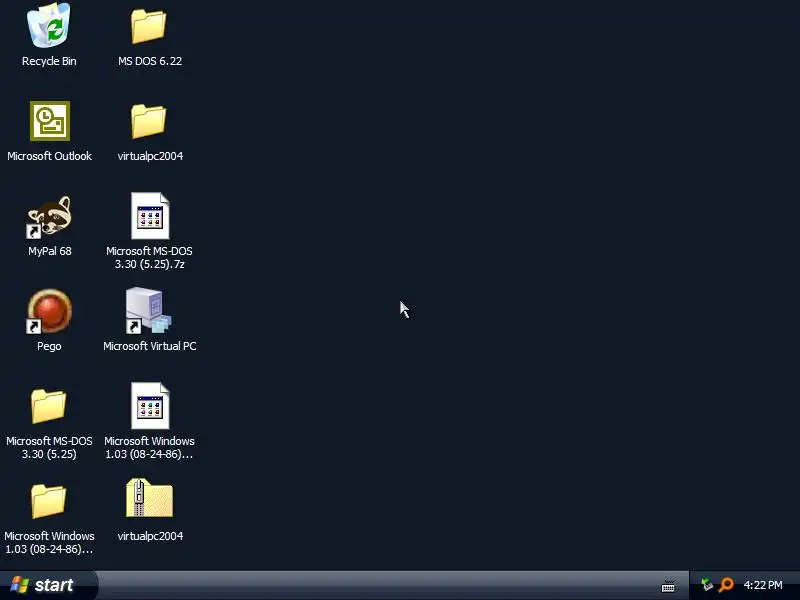
Task: Click the Microsoft Windows 1.03 archive file icon
Action: [149, 406]
